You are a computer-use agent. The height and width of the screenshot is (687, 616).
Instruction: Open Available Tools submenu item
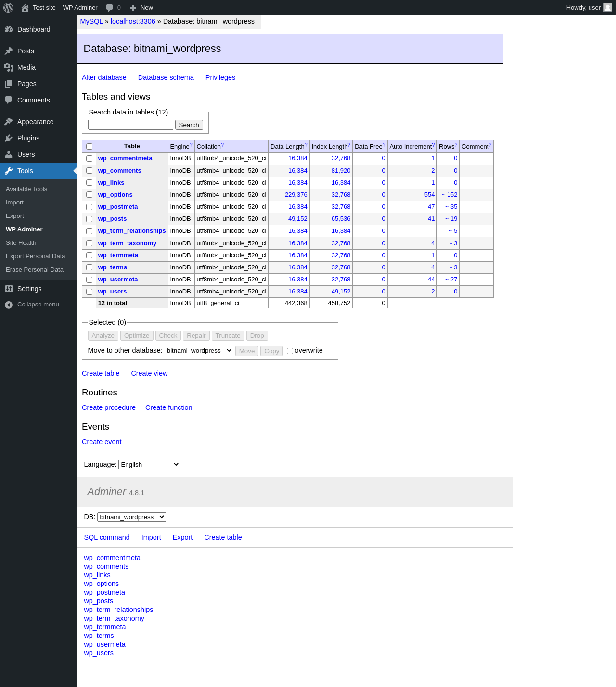coord(26,189)
